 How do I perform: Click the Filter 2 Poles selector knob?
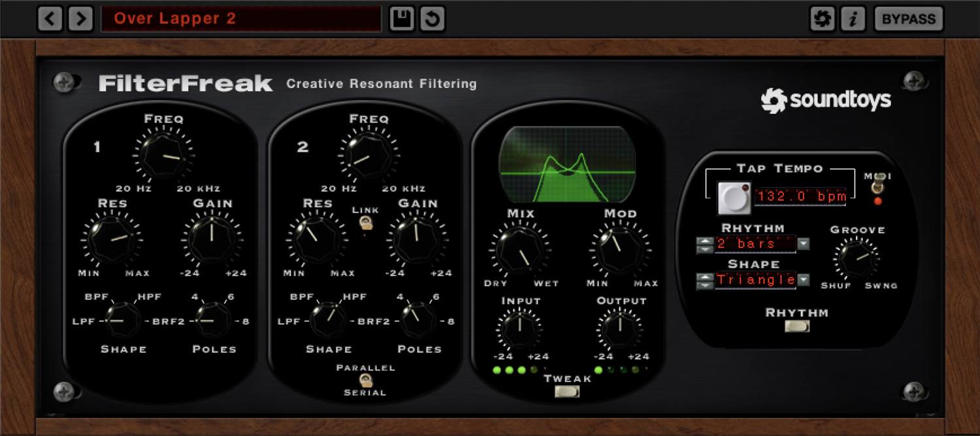coord(419,320)
